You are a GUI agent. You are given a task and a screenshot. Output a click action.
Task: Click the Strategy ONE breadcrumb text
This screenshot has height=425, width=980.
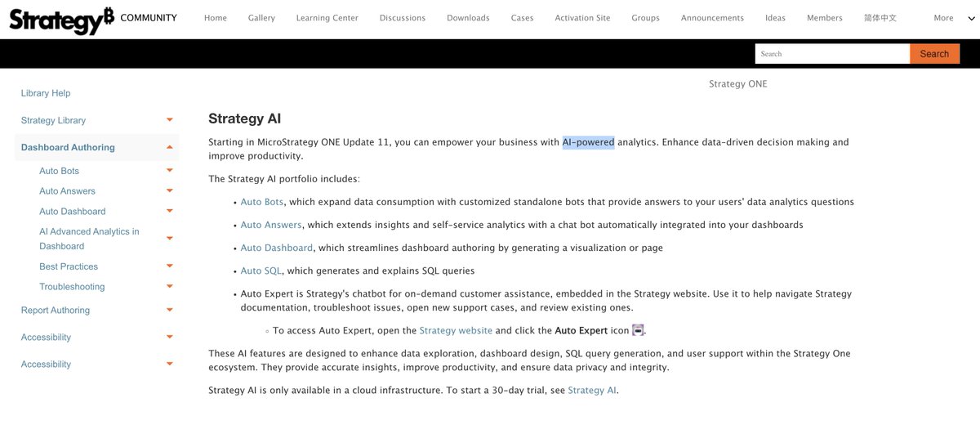(x=738, y=83)
